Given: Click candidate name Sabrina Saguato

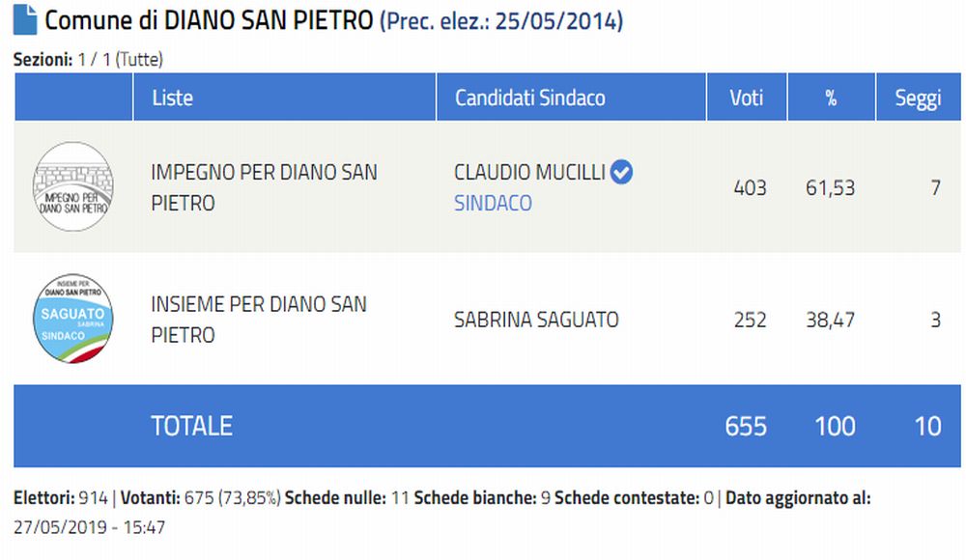Looking at the screenshot, I should 536,320.
